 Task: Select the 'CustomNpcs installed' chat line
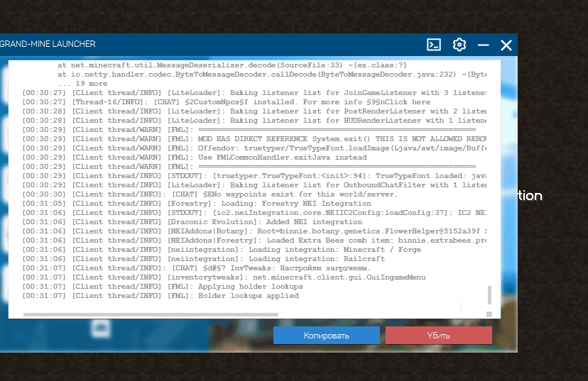point(226,102)
